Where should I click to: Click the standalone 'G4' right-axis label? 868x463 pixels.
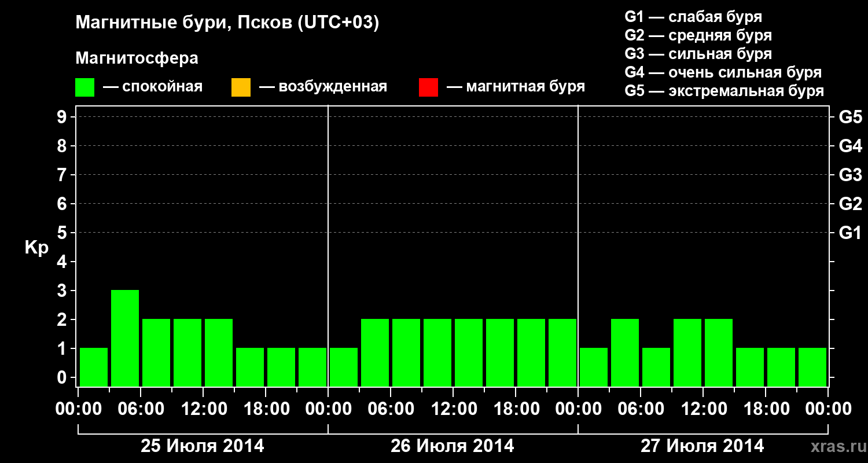850,146
